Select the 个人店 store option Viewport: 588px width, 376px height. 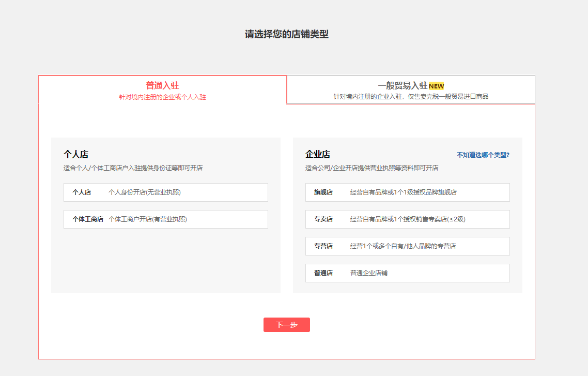click(166, 192)
